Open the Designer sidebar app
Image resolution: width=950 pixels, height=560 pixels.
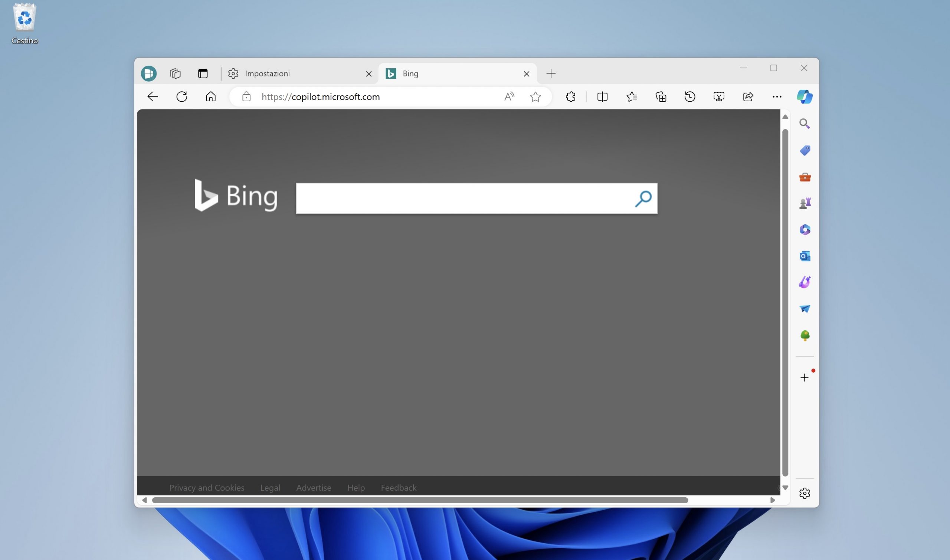[805, 282]
